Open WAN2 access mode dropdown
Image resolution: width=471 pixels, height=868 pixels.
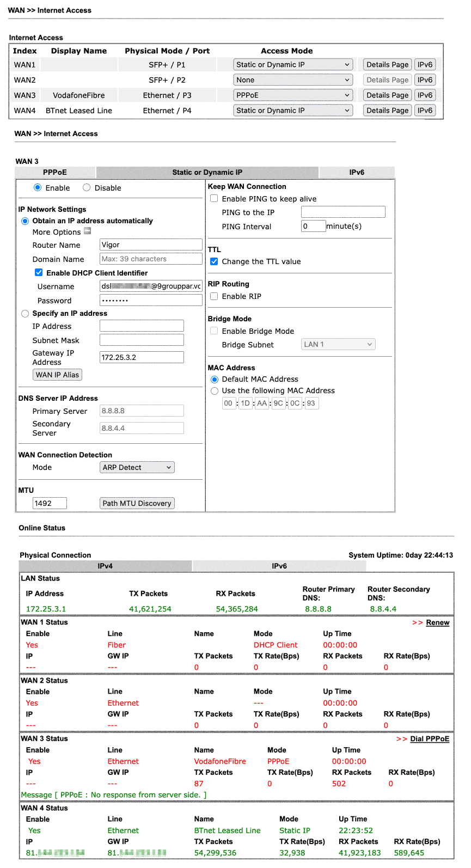(x=293, y=80)
